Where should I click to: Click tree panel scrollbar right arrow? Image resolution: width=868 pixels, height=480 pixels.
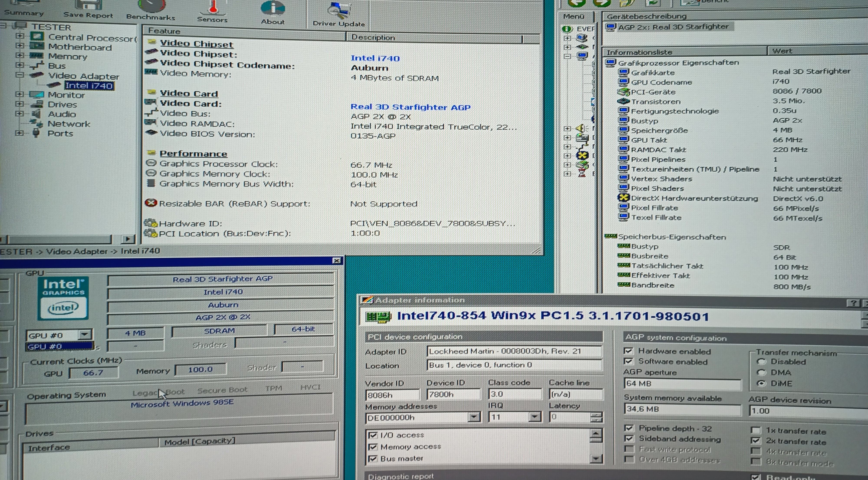click(128, 239)
